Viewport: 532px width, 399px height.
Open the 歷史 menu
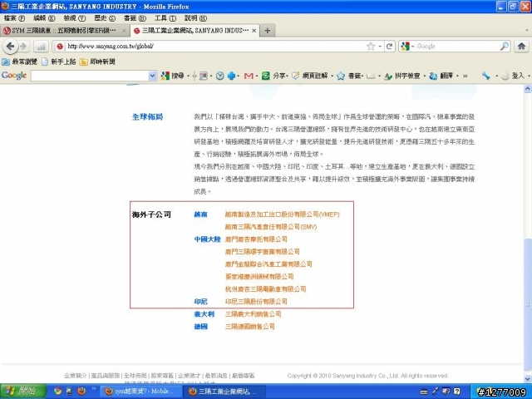click(x=105, y=18)
